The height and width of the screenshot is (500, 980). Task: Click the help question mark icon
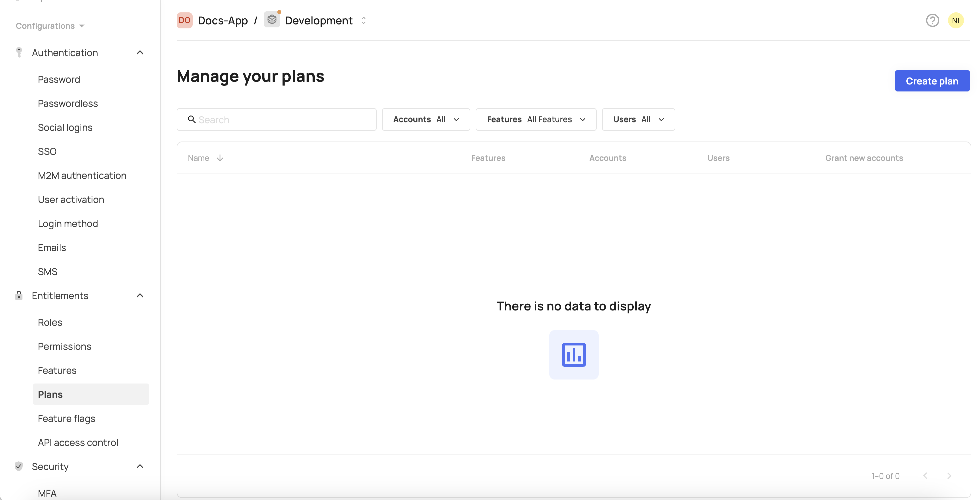932,20
